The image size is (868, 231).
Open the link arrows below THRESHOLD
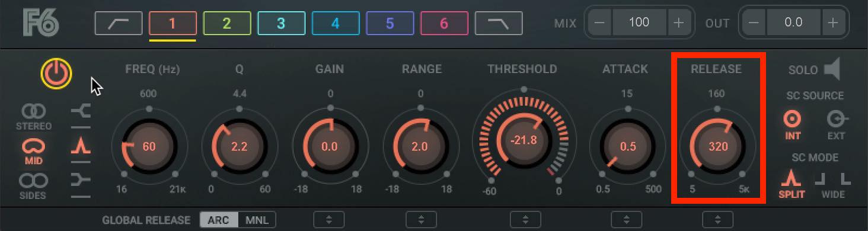pyautogui.click(x=525, y=220)
